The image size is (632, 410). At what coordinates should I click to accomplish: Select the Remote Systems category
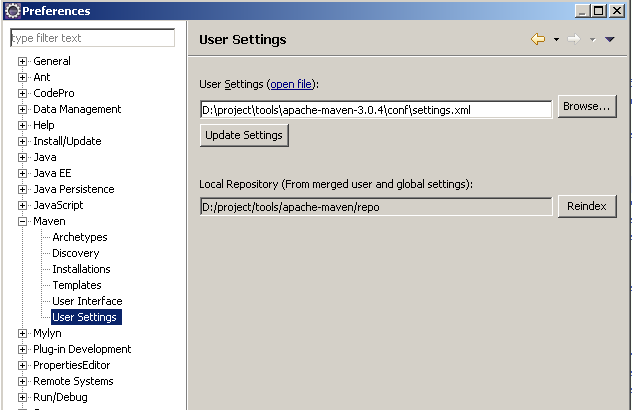[x=73, y=381]
